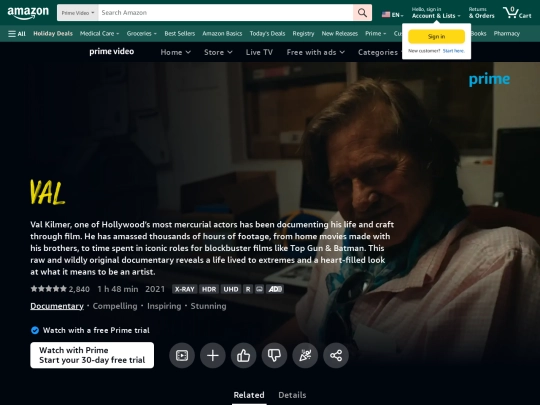The image size is (540, 405).
Task: Click the Amazon logo
Action: (x=28, y=13)
